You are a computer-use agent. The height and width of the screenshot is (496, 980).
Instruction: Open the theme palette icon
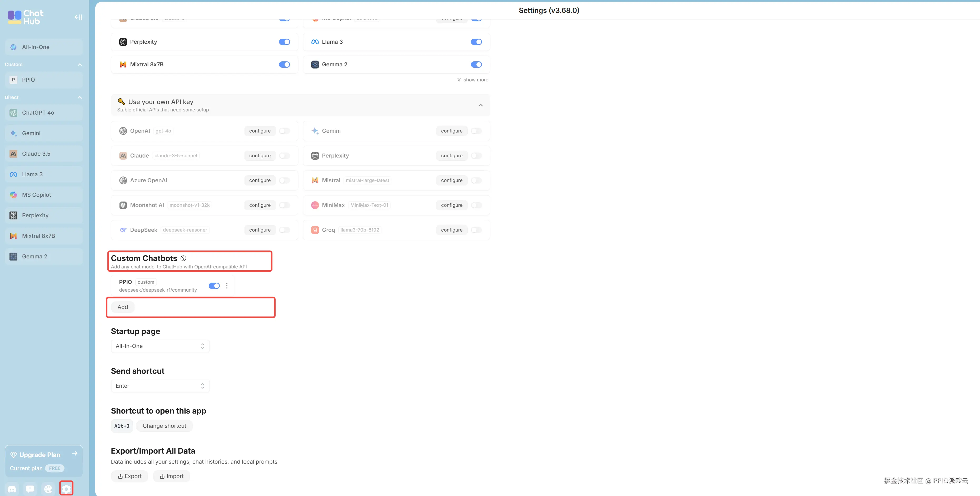pyautogui.click(x=48, y=489)
